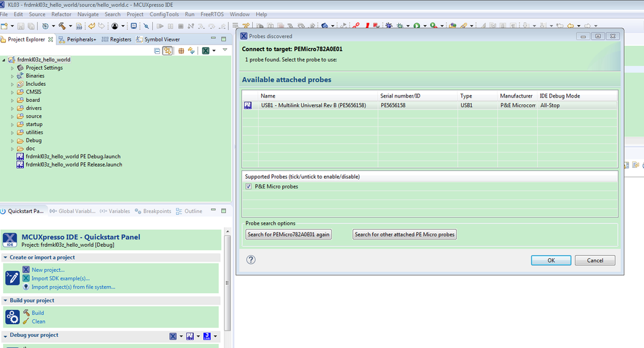
Task: Click the green Run play icon in toolbar
Action: click(417, 26)
